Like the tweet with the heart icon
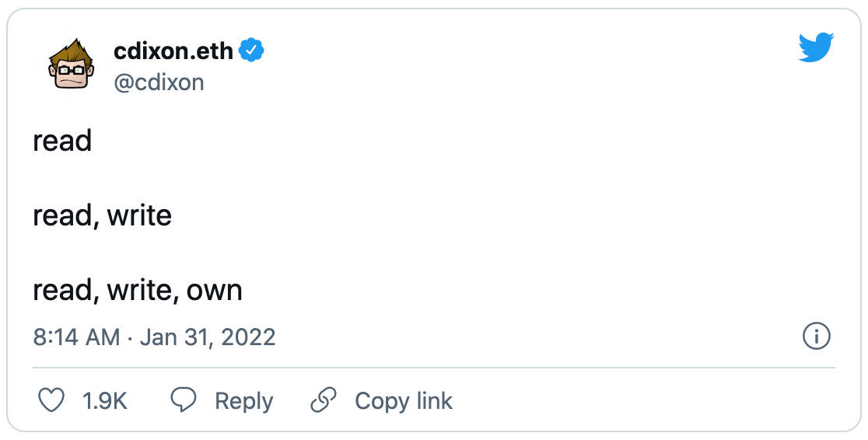868x440 pixels. pyautogui.click(x=51, y=401)
